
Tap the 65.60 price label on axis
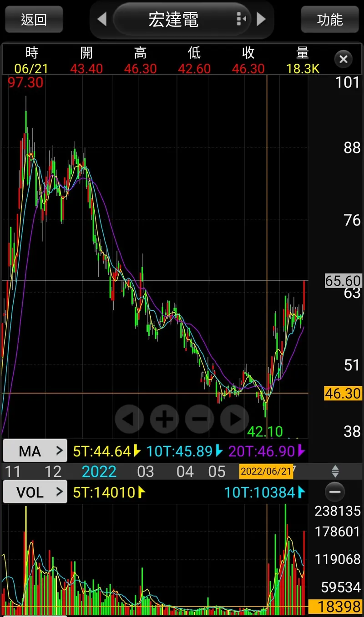(x=343, y=280)
